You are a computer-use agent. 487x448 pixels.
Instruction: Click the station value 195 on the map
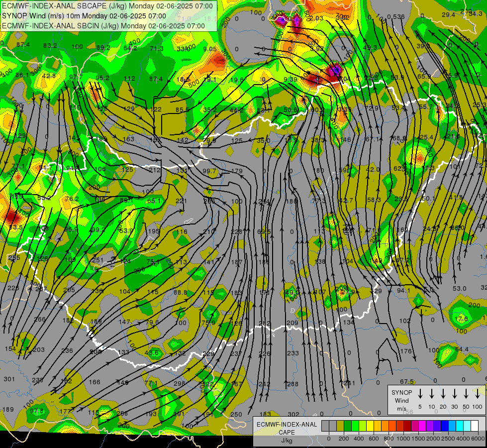154,231
